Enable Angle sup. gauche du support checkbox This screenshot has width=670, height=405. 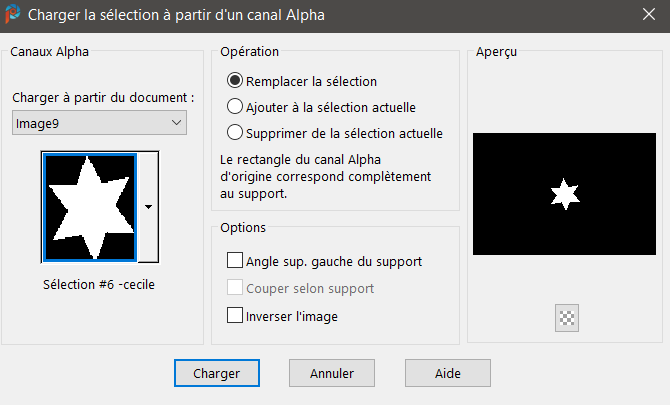click(x=236, y=261)
